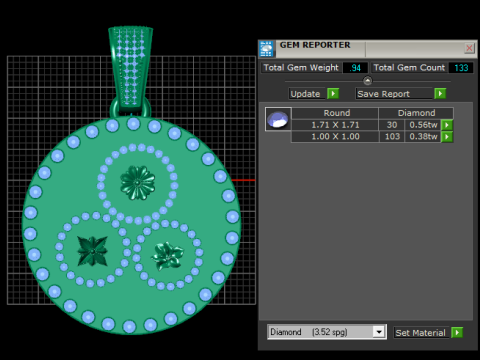Close the Gem Reporter panel
Viewport: 480px width, 360px height.
[469, 48]
